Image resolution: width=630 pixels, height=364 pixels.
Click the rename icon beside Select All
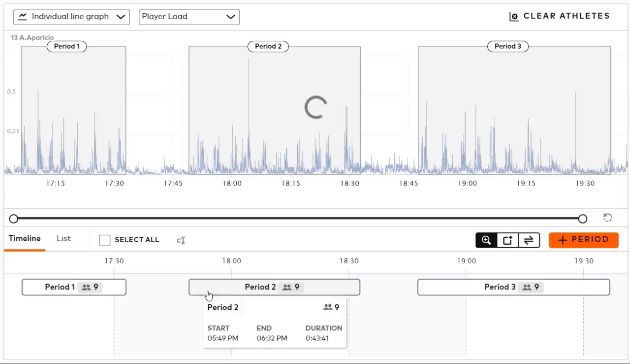pos(181,240)
